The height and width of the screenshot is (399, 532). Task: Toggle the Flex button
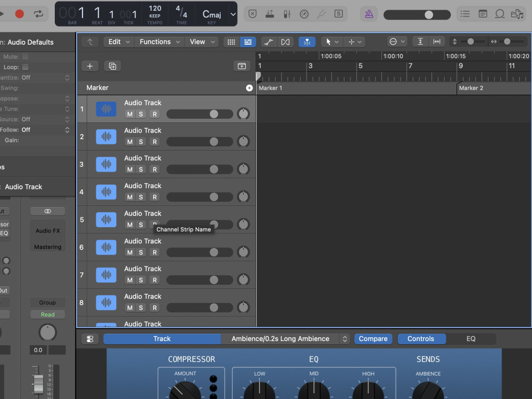pyautogui.click(x=286, y=41)
